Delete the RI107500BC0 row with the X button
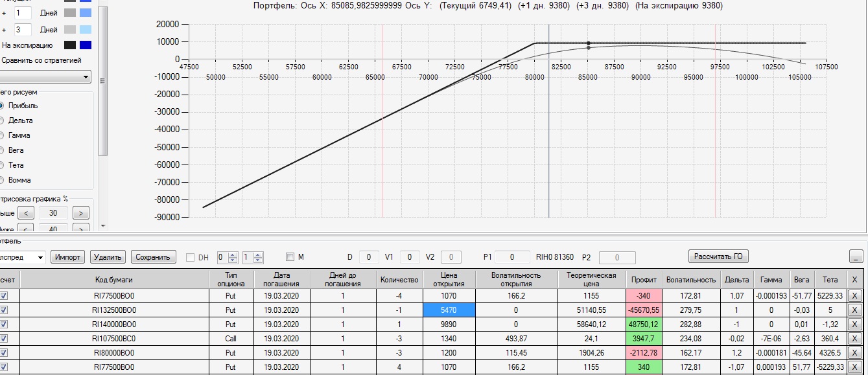This screenshot has width=868, height=375. click(x=854, y=339)
